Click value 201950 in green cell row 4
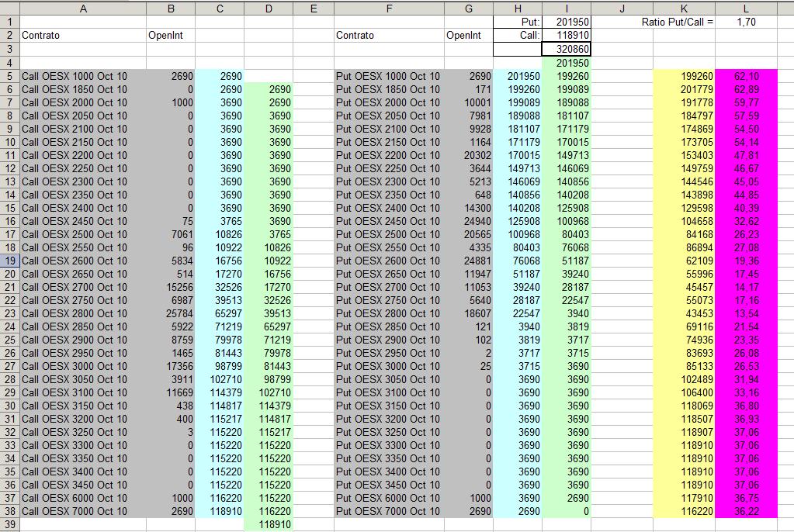794x532 pixels. (566, 63)
